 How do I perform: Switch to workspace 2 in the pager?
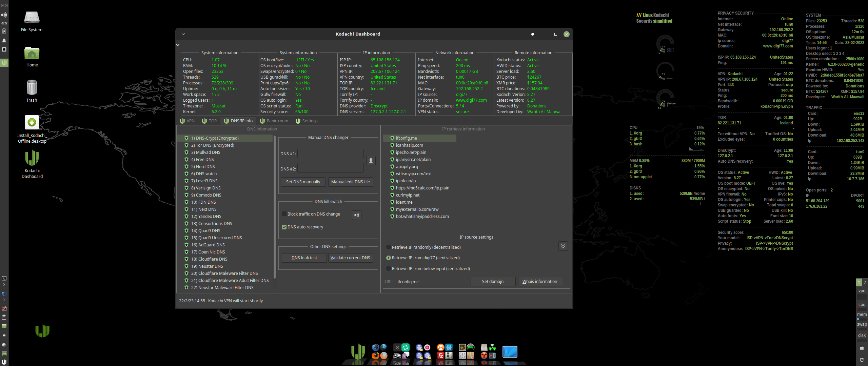pos(865,283)
